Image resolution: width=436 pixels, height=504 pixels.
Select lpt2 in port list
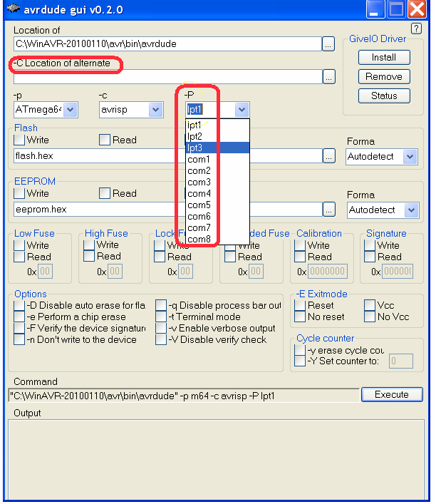(x=217, y=136)
